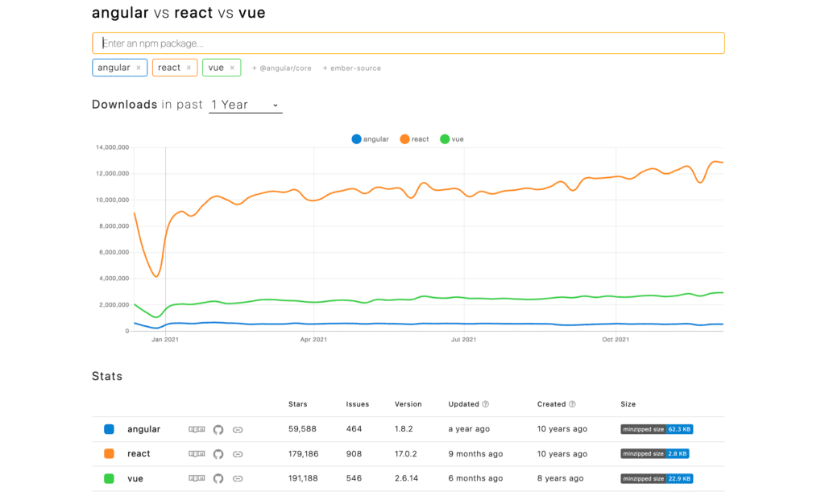
Task: Select the 464 issues value for angular
Action: [x=354, y=429]
